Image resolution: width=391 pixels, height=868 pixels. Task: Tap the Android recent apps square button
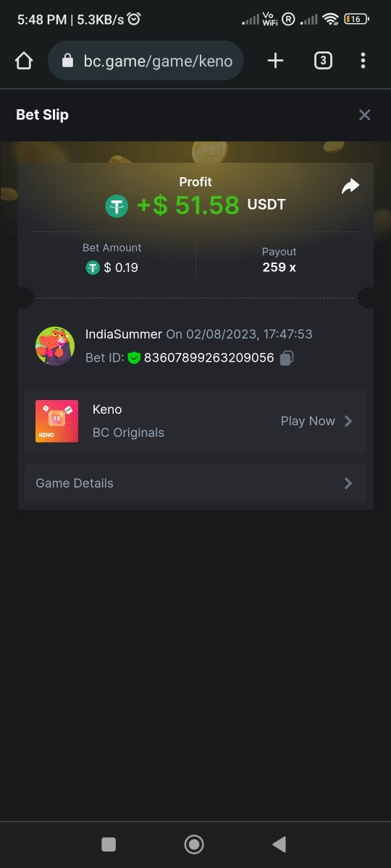click(109, 844)
